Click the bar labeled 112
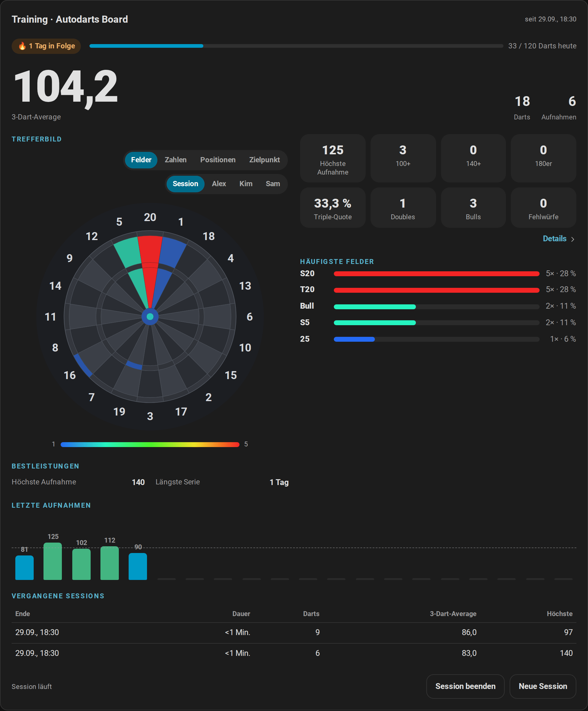This screenshot has height=711, width=588. coord(109,563)
